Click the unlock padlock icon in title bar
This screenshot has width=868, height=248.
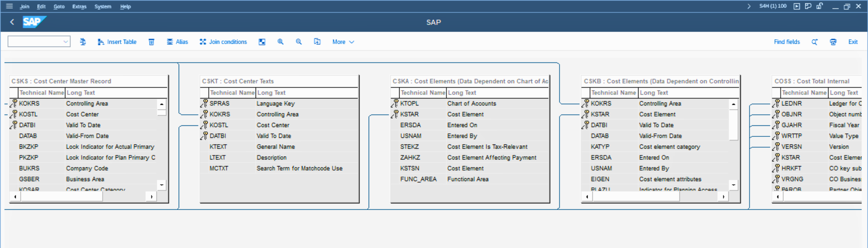(x=819, y=6)
